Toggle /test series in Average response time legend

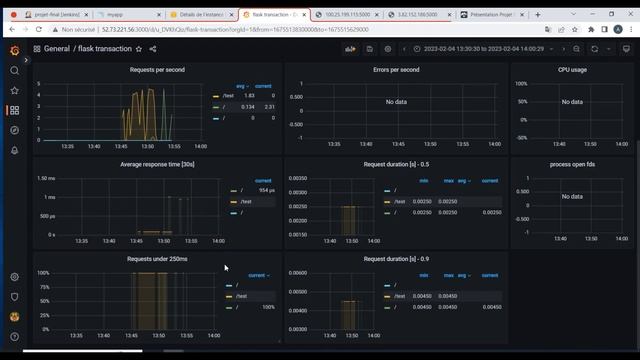click(246, 202)
